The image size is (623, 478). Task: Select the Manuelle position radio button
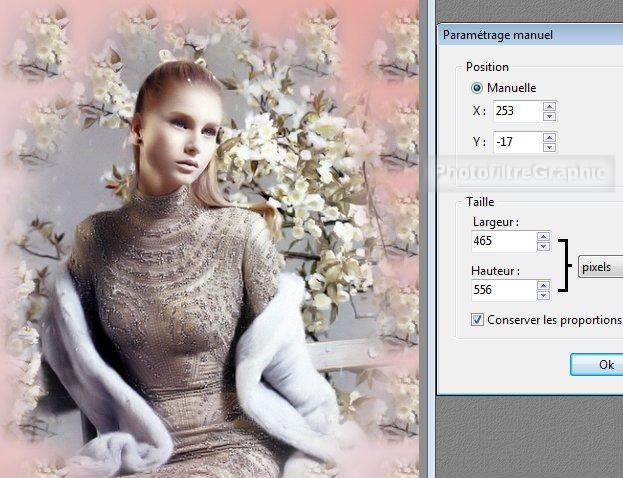tap(477, 88)
